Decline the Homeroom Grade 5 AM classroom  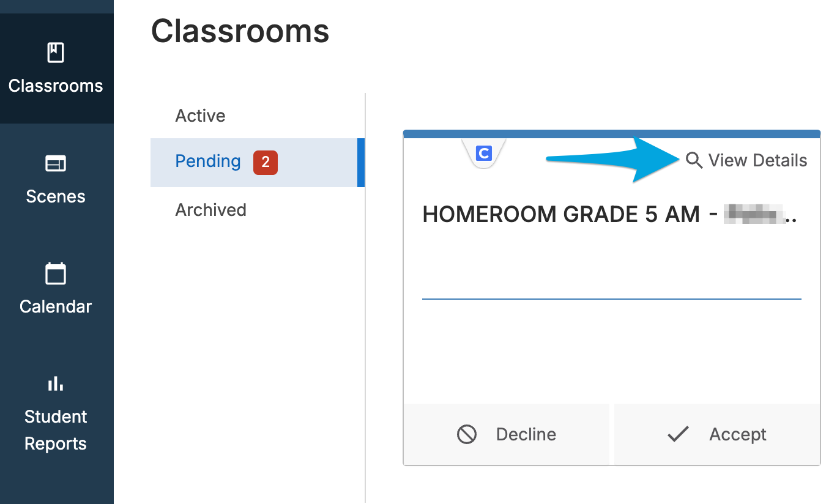pos(507,434)
